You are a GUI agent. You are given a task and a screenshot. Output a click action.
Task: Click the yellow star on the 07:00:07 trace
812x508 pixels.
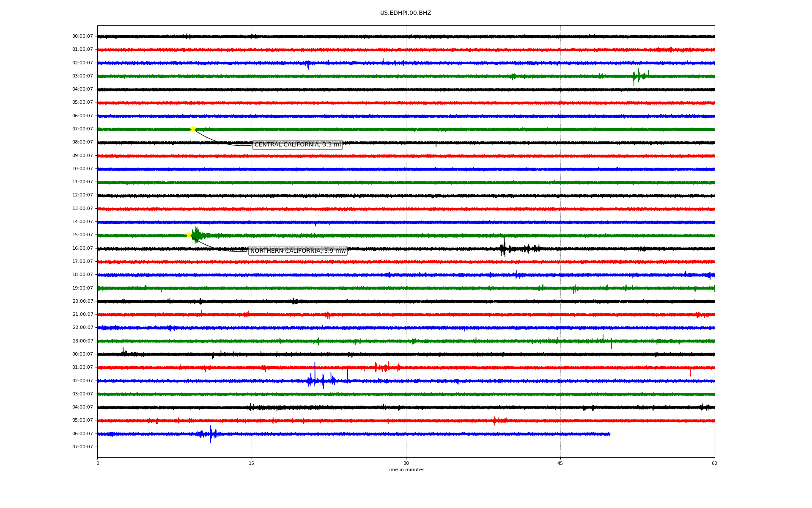pyautogui.click(x=193, y=129)
